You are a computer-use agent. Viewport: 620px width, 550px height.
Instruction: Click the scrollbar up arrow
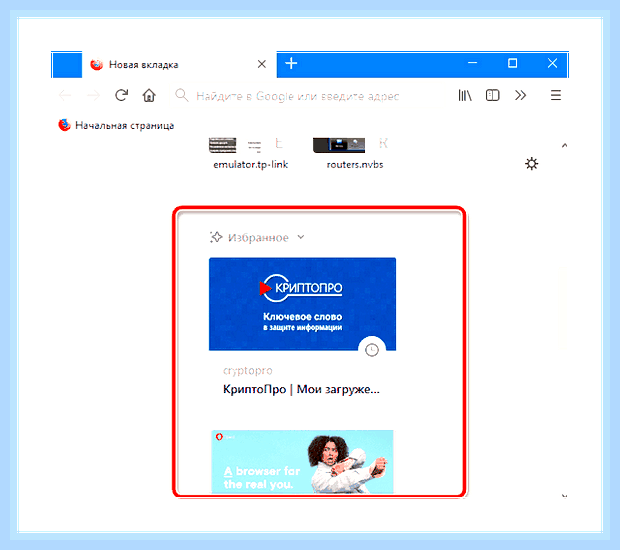click(x=564, y=146)
